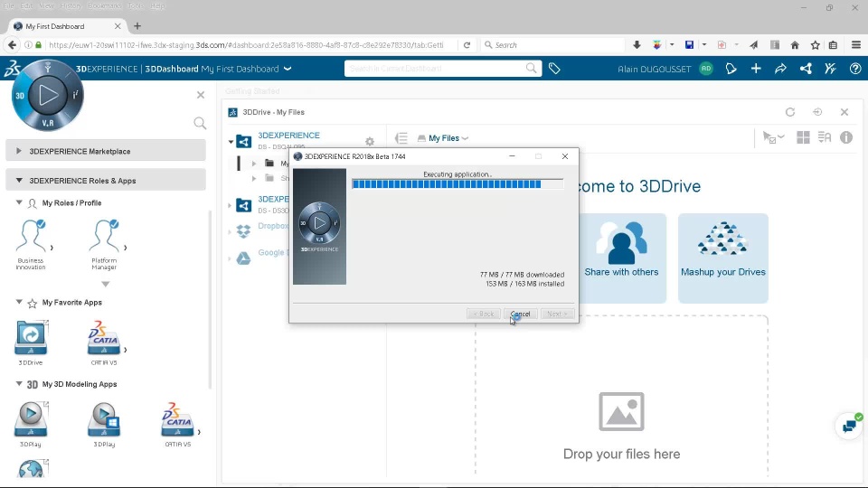868x488 pixels.
Task: Collapse the first 3DEXPERIENCE drive tree node
Action: (231, 142)
